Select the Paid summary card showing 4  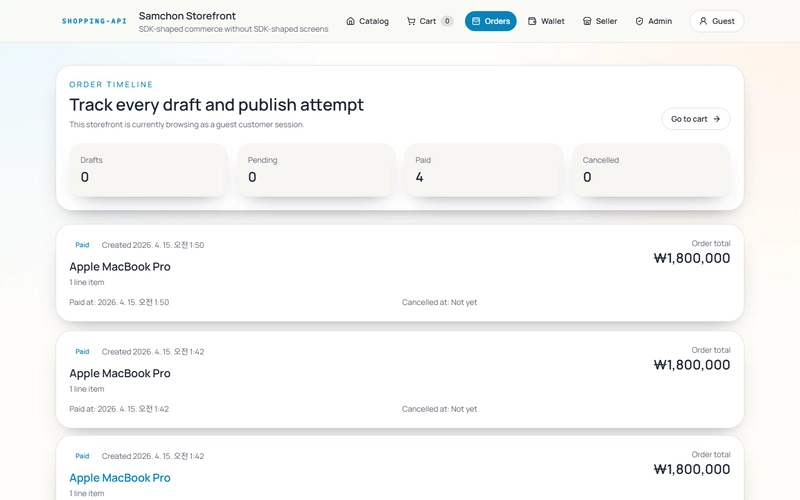point(484,170)
